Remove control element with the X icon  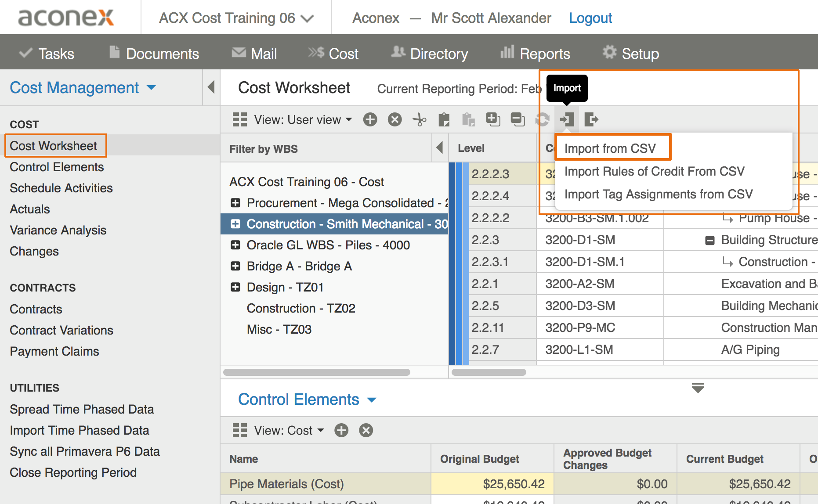point(366,430)
